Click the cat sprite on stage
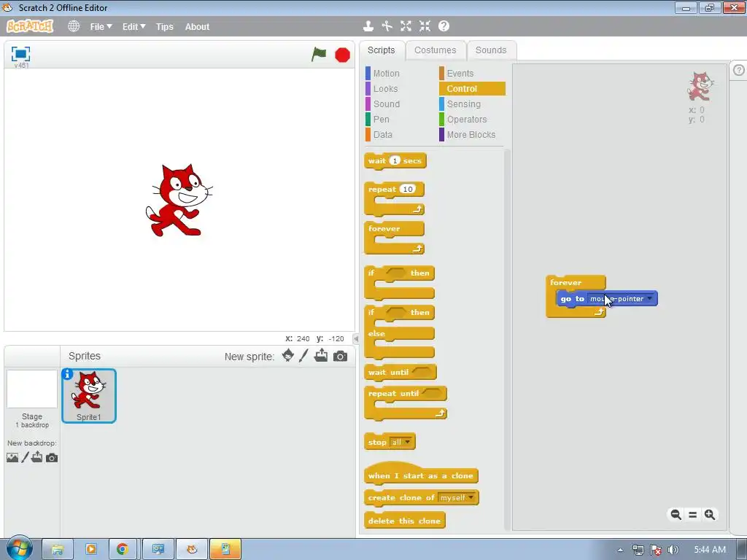 178,200
